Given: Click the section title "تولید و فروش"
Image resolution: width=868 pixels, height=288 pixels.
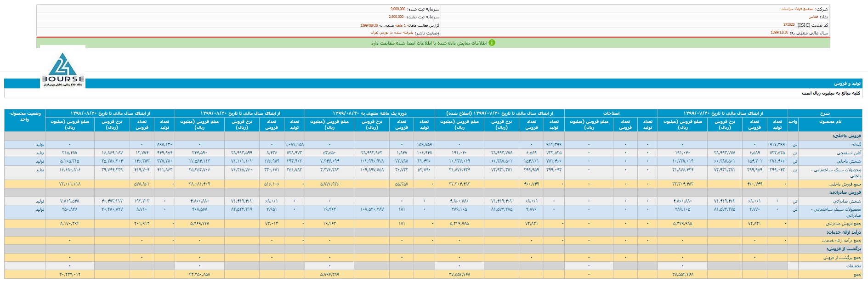Looking at the screenshot, I should click(x=848, y=84).
